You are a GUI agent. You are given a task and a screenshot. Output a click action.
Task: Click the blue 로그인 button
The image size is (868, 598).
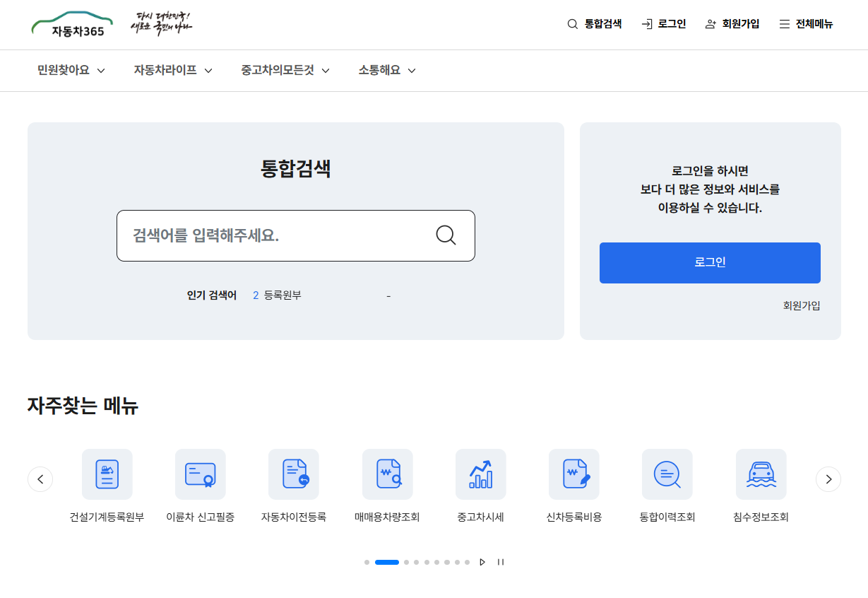pyautogui.click(x=710, y=263)
